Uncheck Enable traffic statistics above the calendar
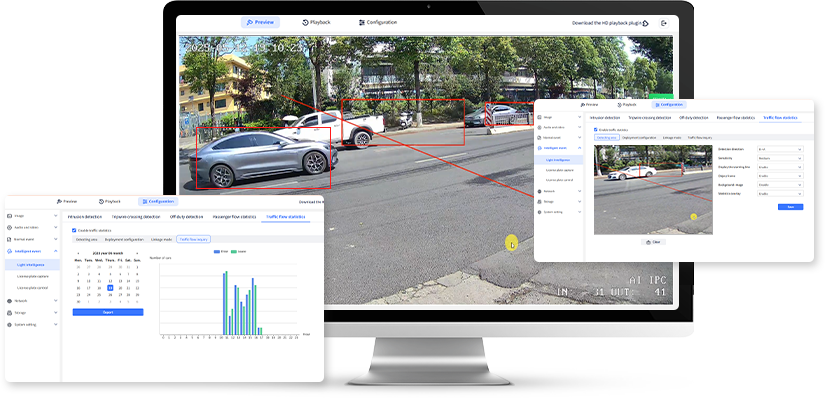Image resolution: width=825 pixels, height=398 pixels. coord(74,230)
